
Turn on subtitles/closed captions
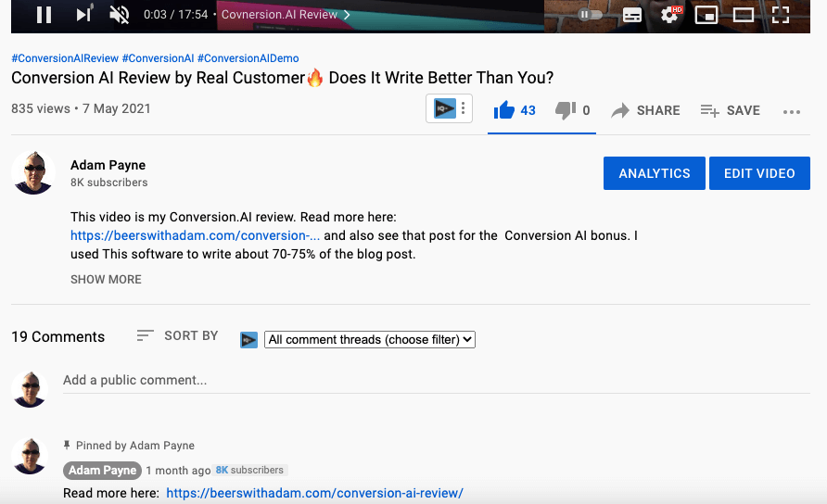click(632, 15)
